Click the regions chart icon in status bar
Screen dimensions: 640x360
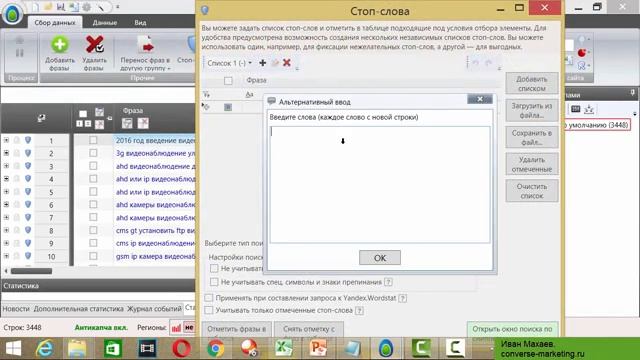tap(176, 327)
